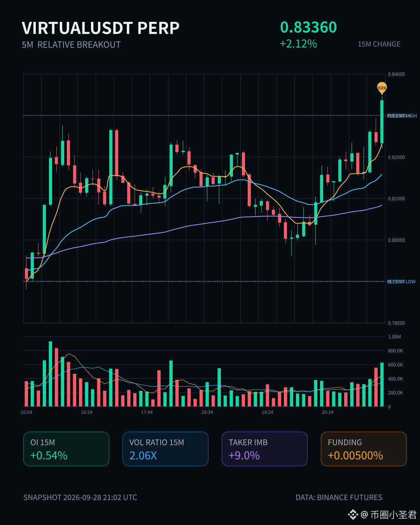Screen dimensions: 420x525
Task: Click the 20:14 time axis label
Action: (328, 412)
